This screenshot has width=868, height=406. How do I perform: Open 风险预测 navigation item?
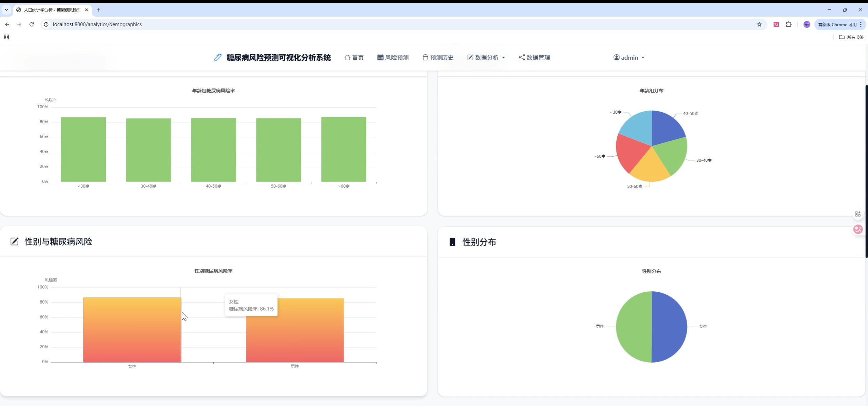tap(393, 58)
